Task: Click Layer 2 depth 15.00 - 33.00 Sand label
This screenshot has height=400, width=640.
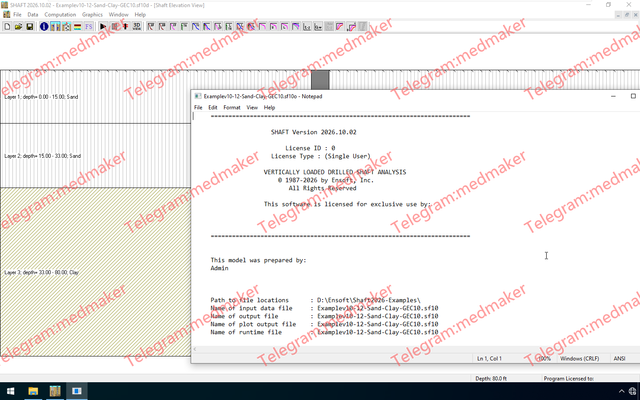Action: click(42, 156)
